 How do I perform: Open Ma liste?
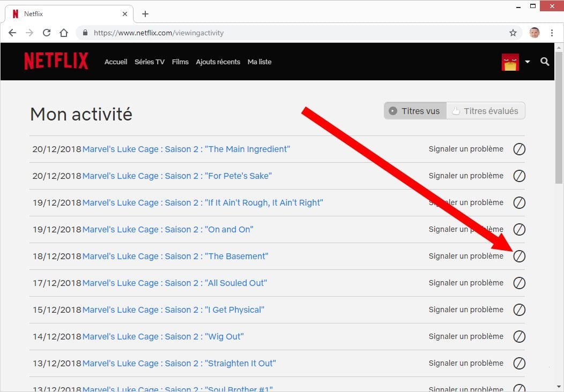(x=259, y=62)
